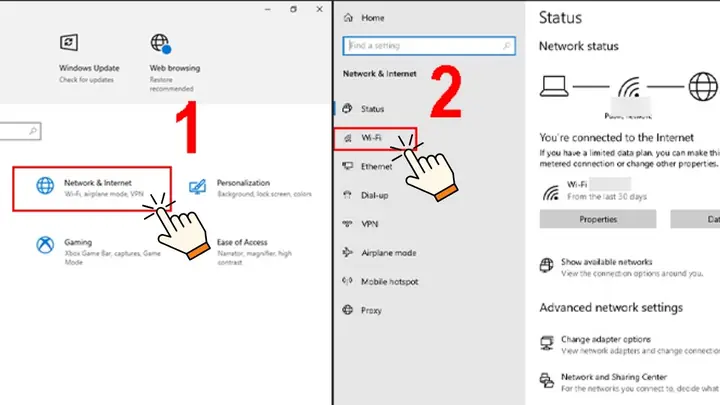Click the Status icon in sidebar
Viewport: 720px width, 405px height.
(348, 108)
